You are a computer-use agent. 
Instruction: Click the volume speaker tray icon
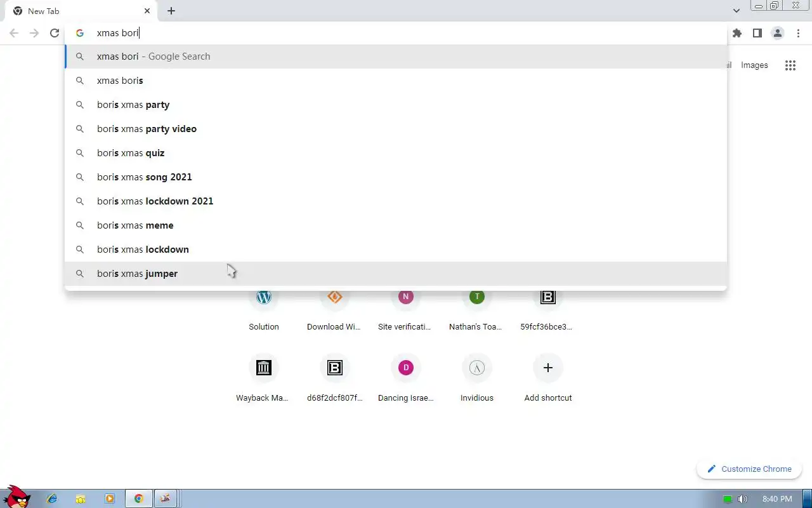(742, 499)
